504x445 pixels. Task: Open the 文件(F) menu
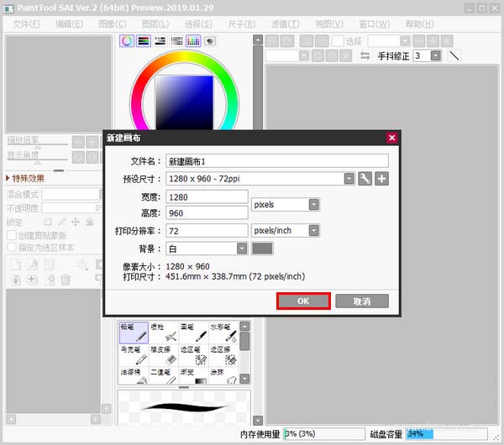pos(26,24)
